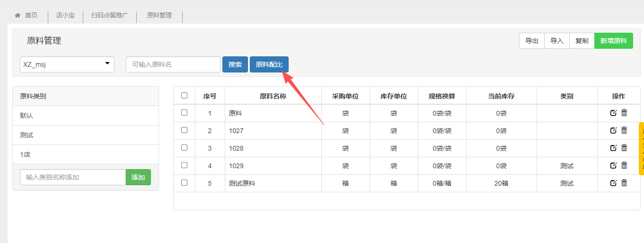This screenshot has height=243, width=644.
Task: Open the 扫码点餐推广 tab
Action: [110, 16]
